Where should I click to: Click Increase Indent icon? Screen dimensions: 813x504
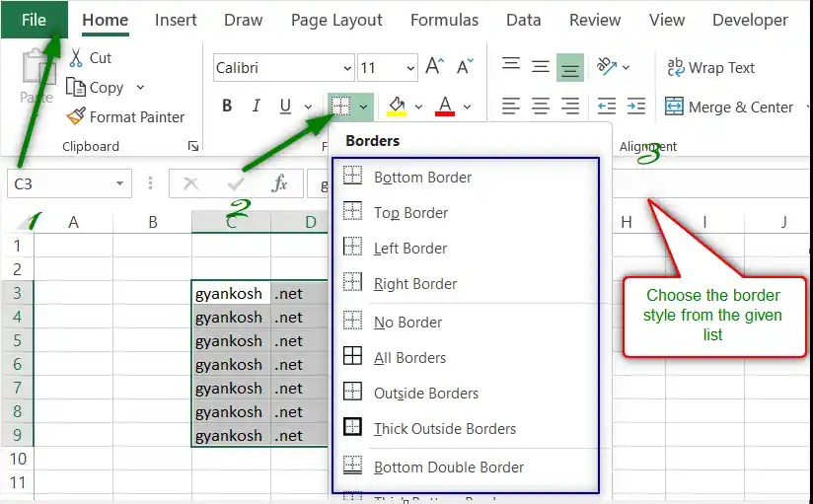pyautogui.click(x=635, y=107)
